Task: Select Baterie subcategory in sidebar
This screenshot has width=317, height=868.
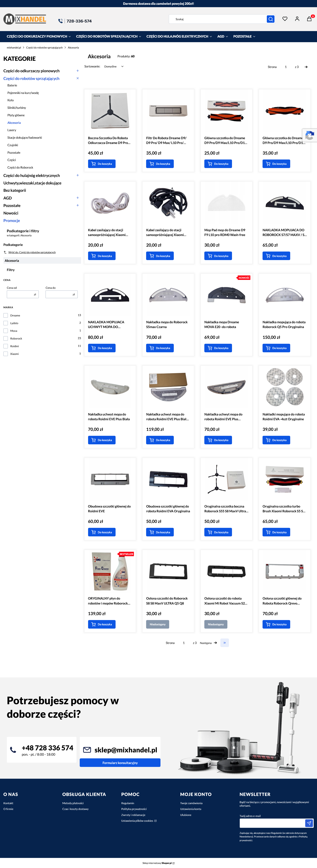Action: pos(12,86)
